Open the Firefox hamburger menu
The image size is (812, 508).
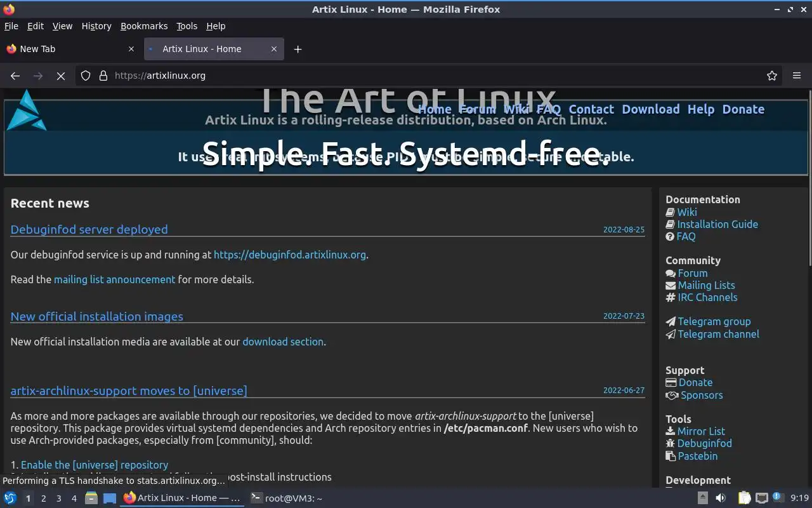coord(797,76)
